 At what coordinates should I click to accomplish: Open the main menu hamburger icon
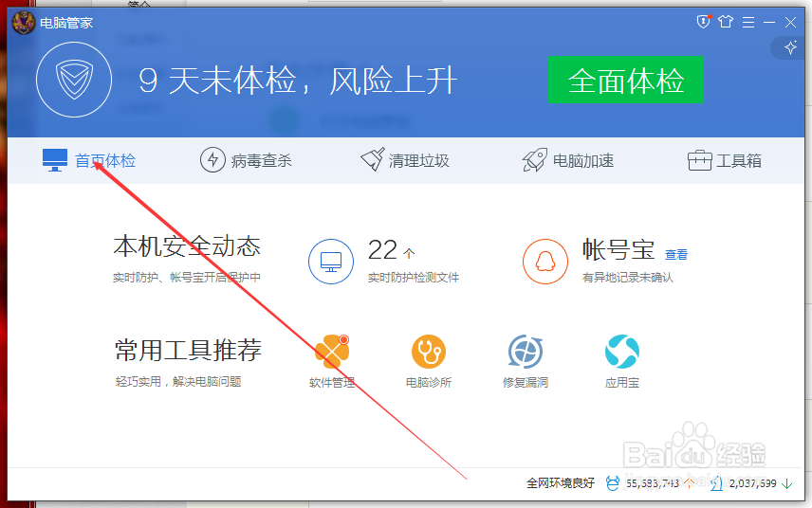[x=748, y=22]
